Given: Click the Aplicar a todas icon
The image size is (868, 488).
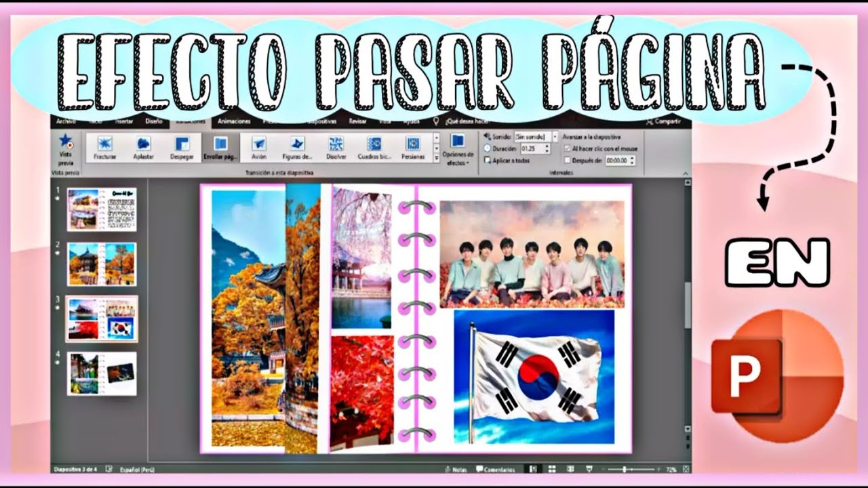Looking at the screenshot, I should tap(488, 160).
